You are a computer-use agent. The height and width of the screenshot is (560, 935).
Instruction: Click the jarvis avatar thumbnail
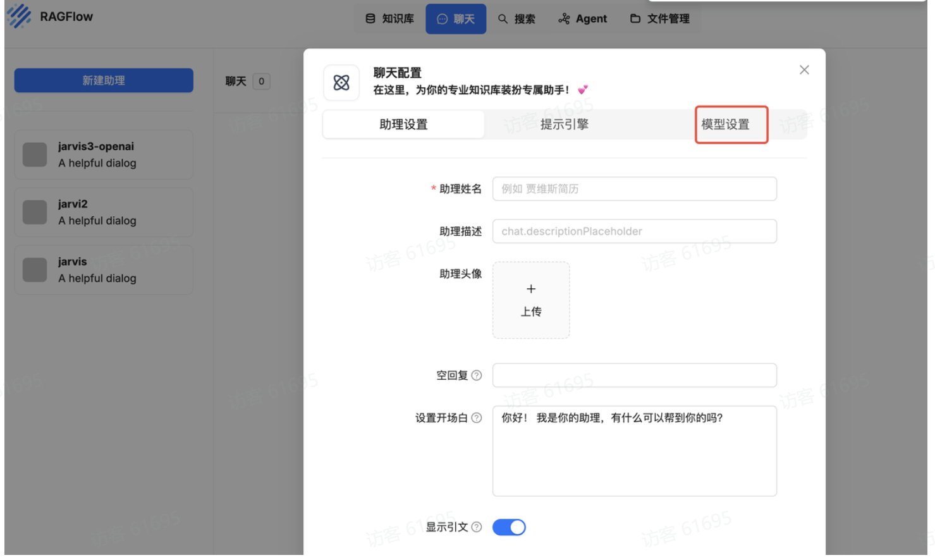tap(35, 270)
